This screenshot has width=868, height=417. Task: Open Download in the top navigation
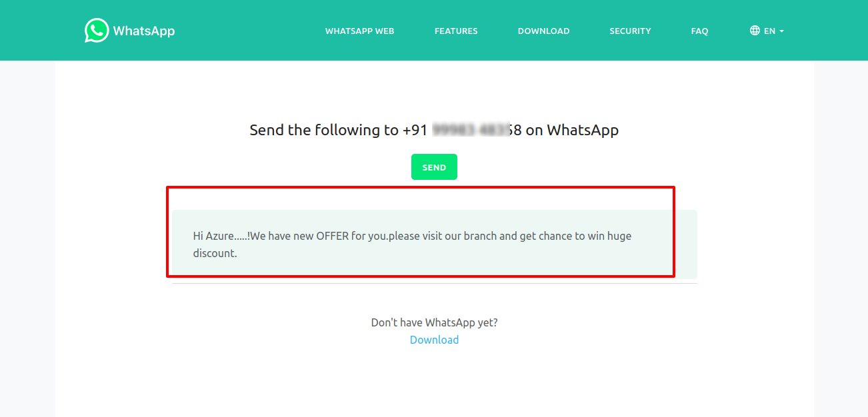point(543,31)
